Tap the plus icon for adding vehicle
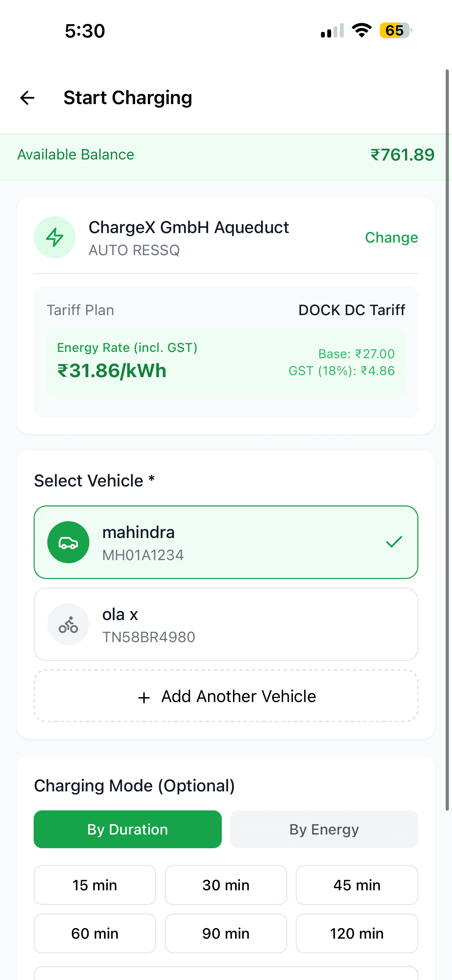 (144, 698)
